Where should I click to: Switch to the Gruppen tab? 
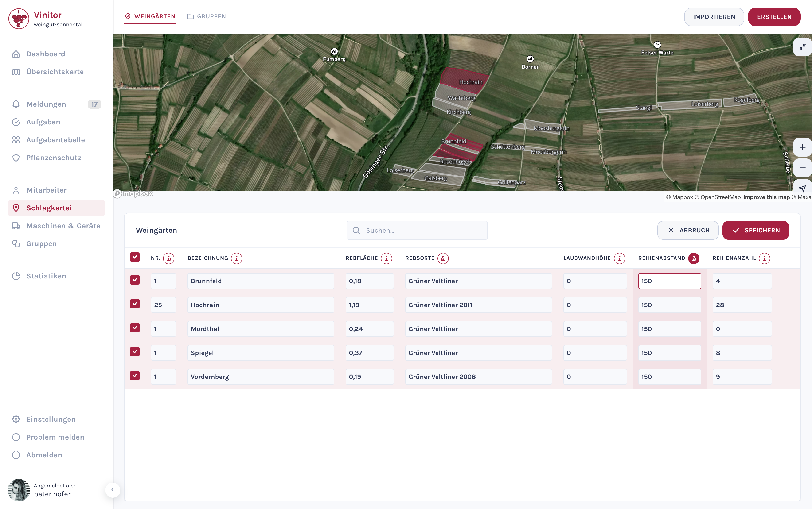(207, 16)
